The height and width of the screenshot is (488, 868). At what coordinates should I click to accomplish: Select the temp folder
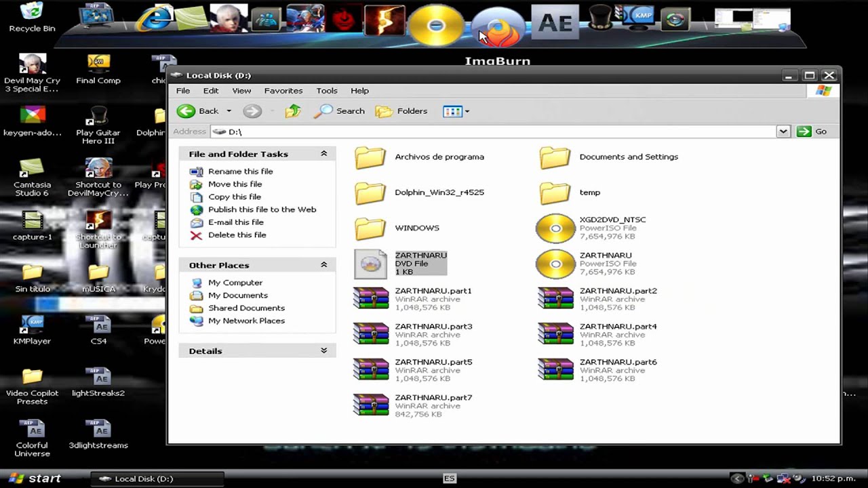pyautogui.click(x=570, y=192)
